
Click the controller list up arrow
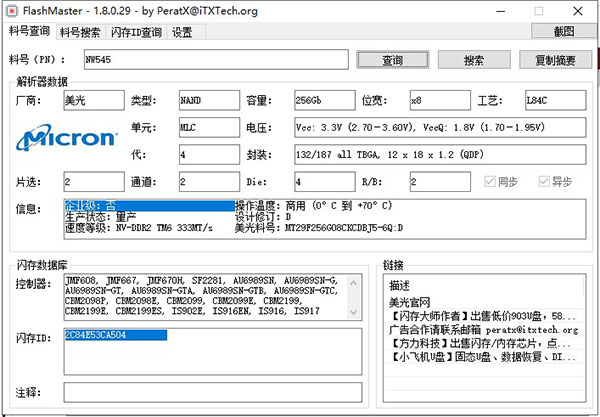click(x=354, y=283)
